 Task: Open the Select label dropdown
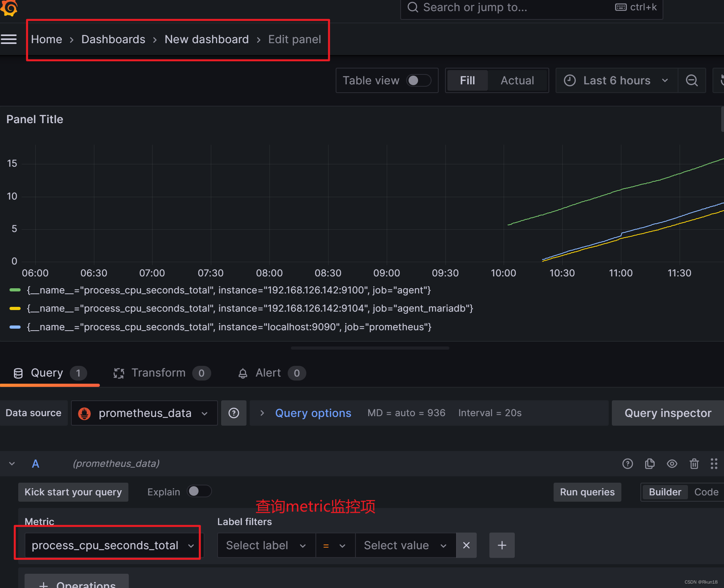[x=266, y=545]
